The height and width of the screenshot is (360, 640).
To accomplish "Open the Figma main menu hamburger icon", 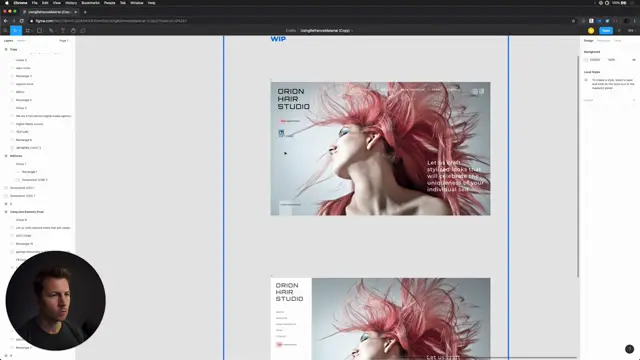I will [x=5, y=31].
